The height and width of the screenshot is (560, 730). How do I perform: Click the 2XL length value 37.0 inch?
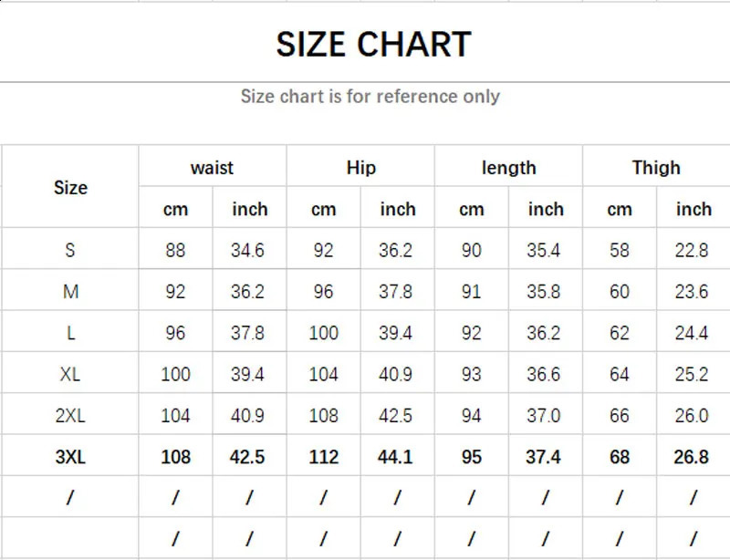[x=543, y=416]
